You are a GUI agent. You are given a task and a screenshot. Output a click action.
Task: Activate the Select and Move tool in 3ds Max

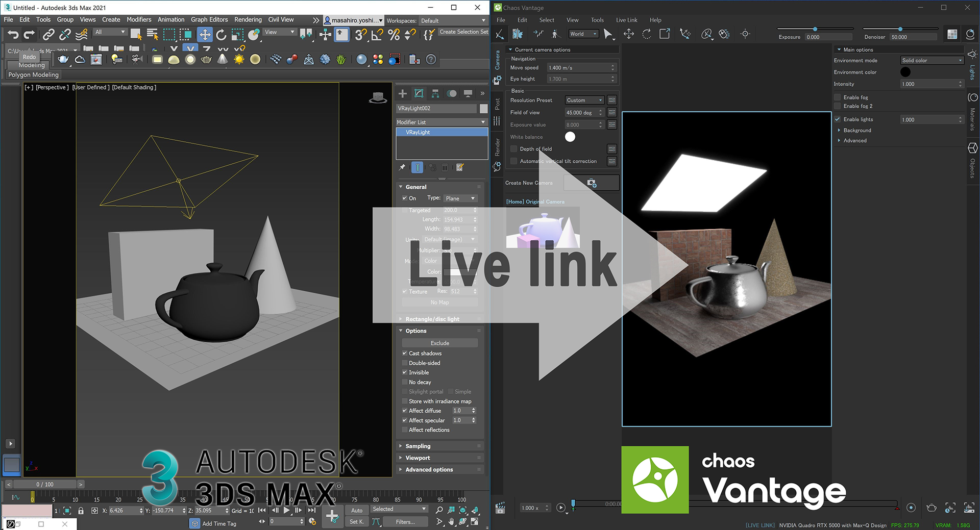205,35
